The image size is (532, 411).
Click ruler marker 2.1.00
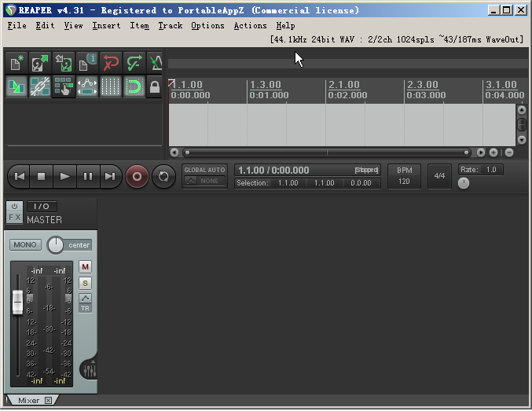[343, 85]
